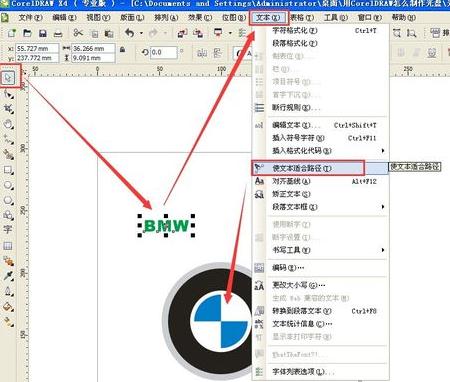Open the 表格 (Table) menu
The image size is (450, 382).
pos(302,17)
